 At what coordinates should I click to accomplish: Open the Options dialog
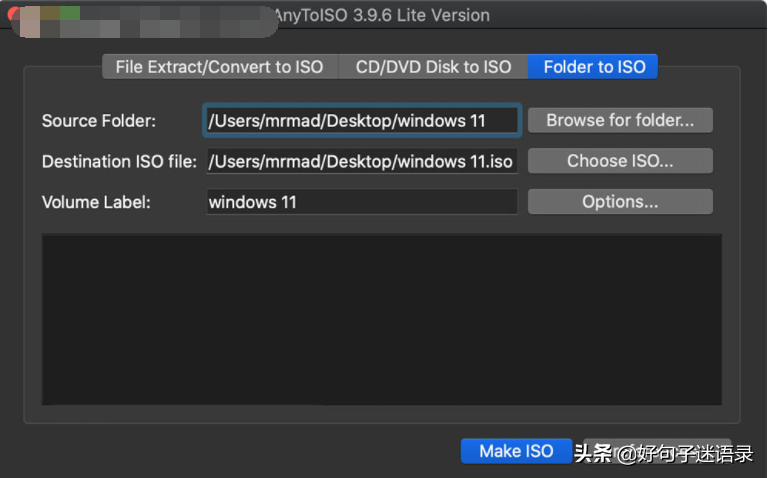(x=620, y=202)
